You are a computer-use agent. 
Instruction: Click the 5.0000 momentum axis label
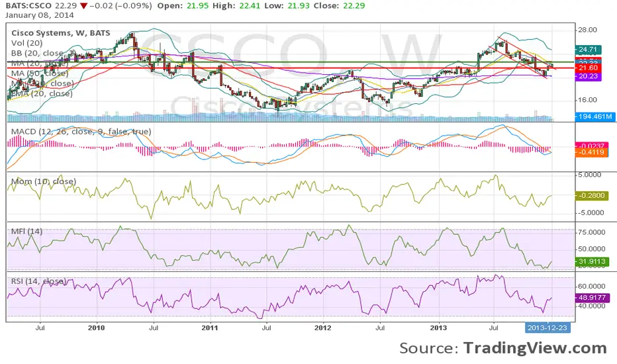(x=589, y=175)
